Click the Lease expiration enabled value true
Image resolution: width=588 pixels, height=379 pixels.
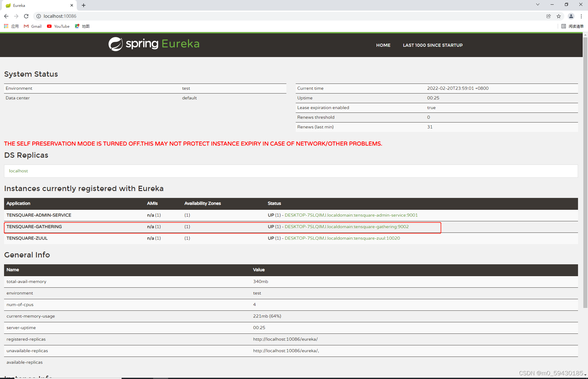point(431,108)
